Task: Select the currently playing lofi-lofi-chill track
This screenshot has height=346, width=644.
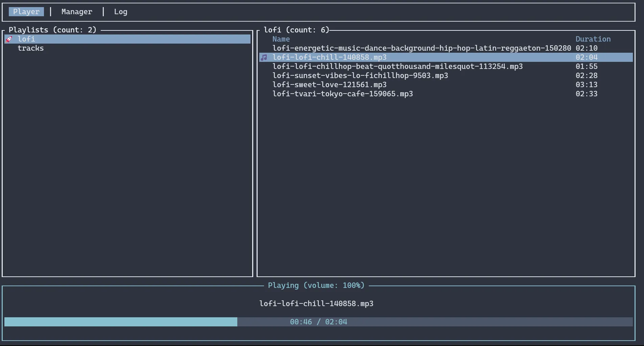Action: point(330,57)
